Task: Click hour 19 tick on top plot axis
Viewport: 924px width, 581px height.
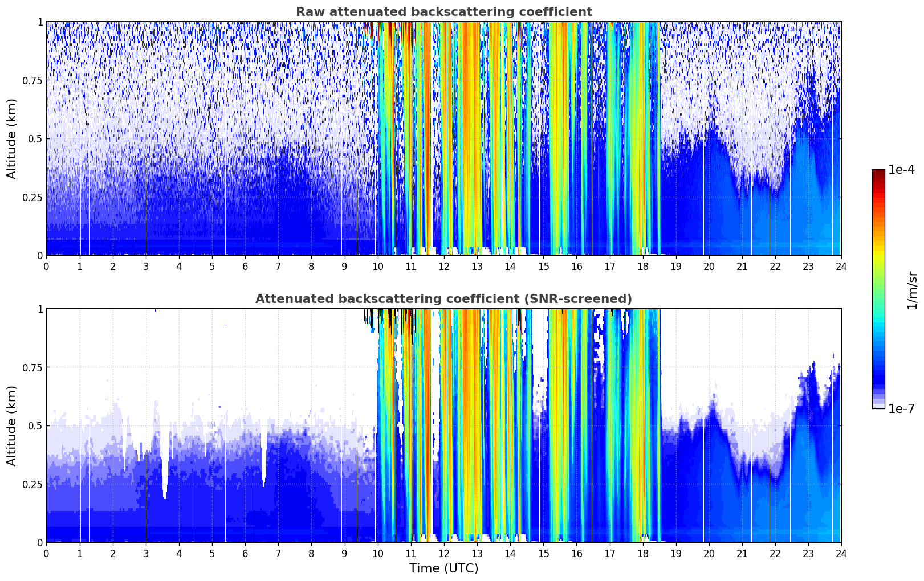Action: [675, 267]
